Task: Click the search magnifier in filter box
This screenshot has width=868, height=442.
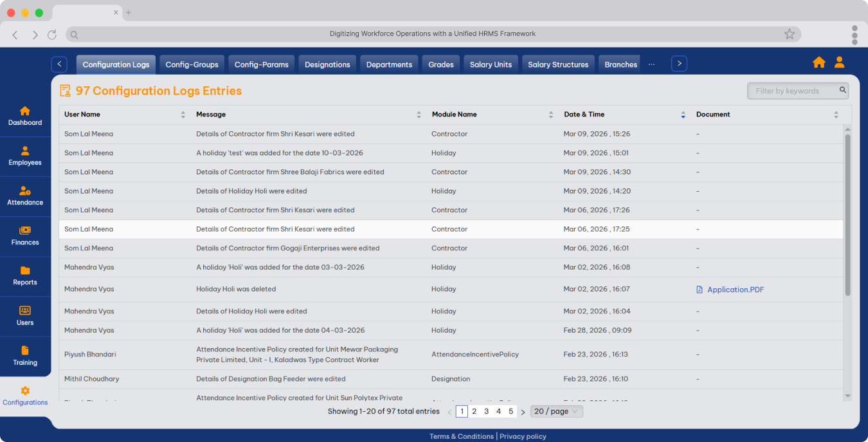Action: click(x=843, y=91)
